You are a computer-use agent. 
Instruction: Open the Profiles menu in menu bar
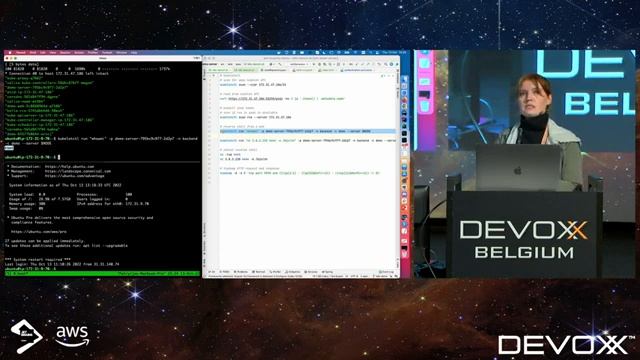point(93,53)
